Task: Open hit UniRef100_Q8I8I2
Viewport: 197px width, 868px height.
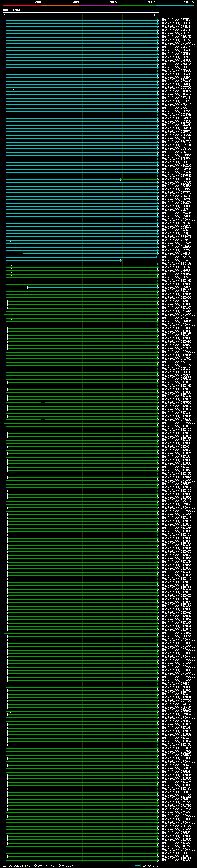Action: (x=176, y=318)
